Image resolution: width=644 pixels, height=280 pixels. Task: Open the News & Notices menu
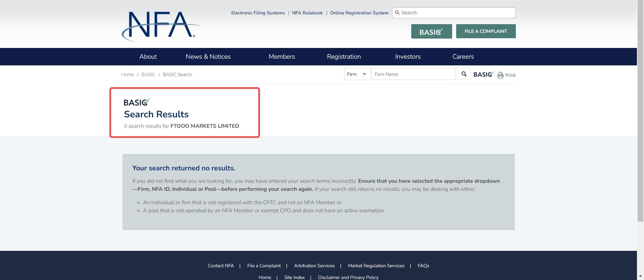pos(208,57)
